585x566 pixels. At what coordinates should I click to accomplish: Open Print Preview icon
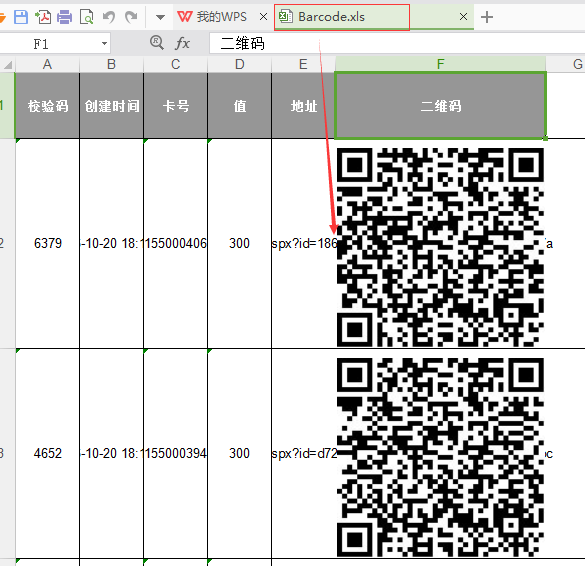click(87, 17)
